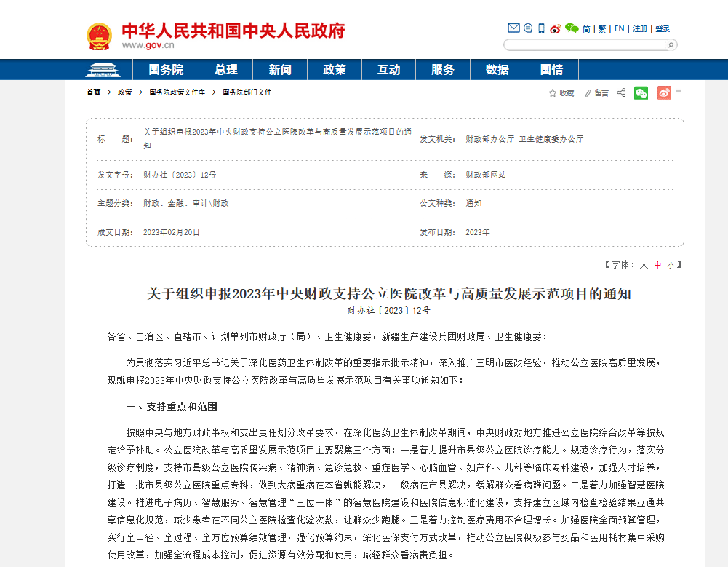Viewport: 728px width, 567px height.
Task: Click the national emblem logo in the header
Action: [x=100, y=36]
